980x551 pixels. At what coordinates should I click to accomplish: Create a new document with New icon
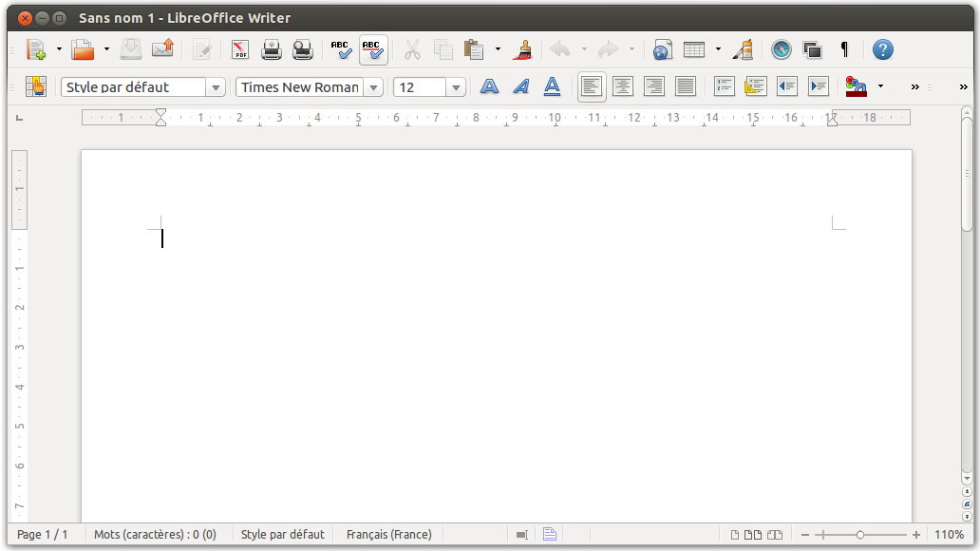point(36,49)
